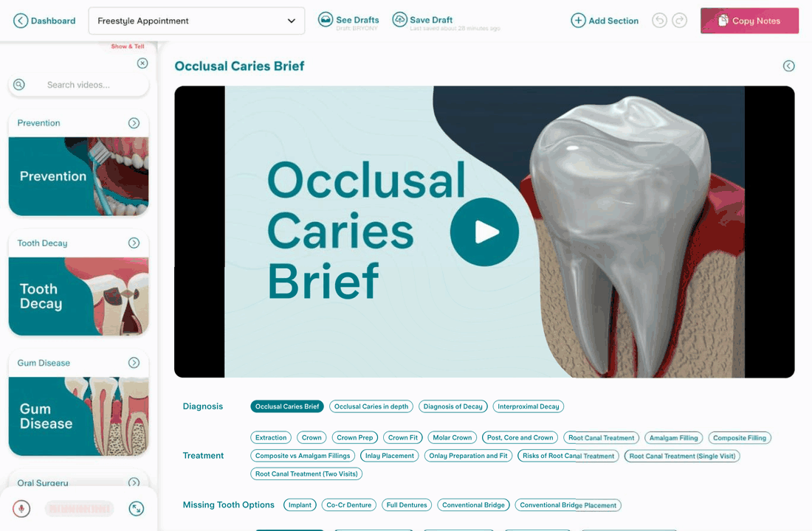Open the Gum Disease video thumbnail
Viewport: 812px width, 531px height.
(x=79, y=416)
